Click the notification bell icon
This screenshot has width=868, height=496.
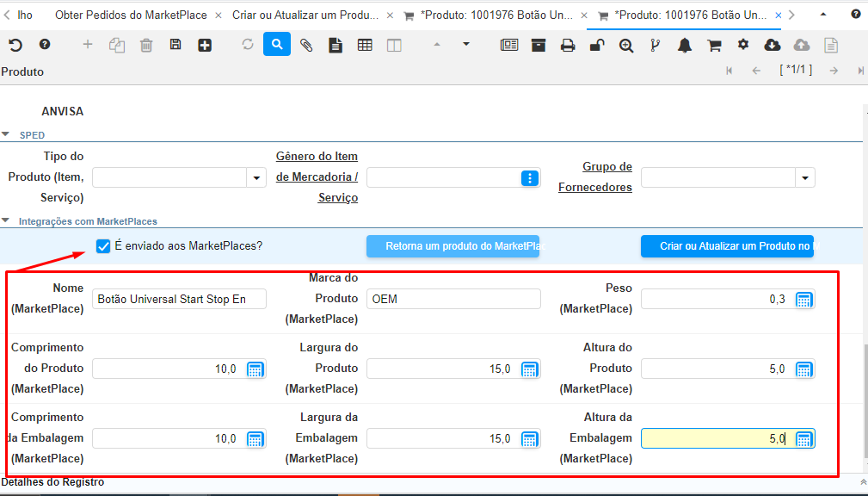[685, 46]
